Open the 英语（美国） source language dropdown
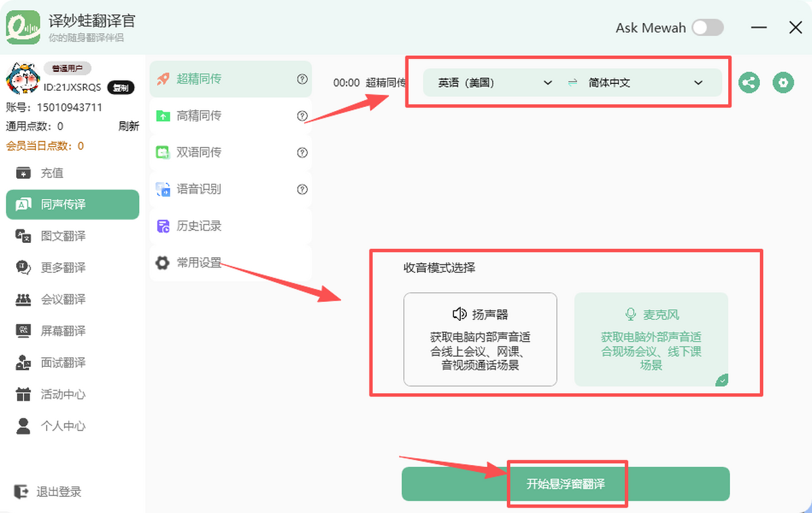Image resolution: width=812 pixels, height=513 pixels. point(495,83)
